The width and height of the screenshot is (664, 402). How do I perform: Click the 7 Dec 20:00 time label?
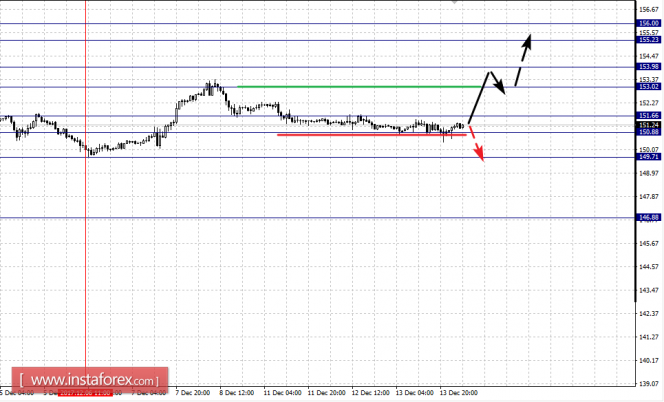coord(193,393)
